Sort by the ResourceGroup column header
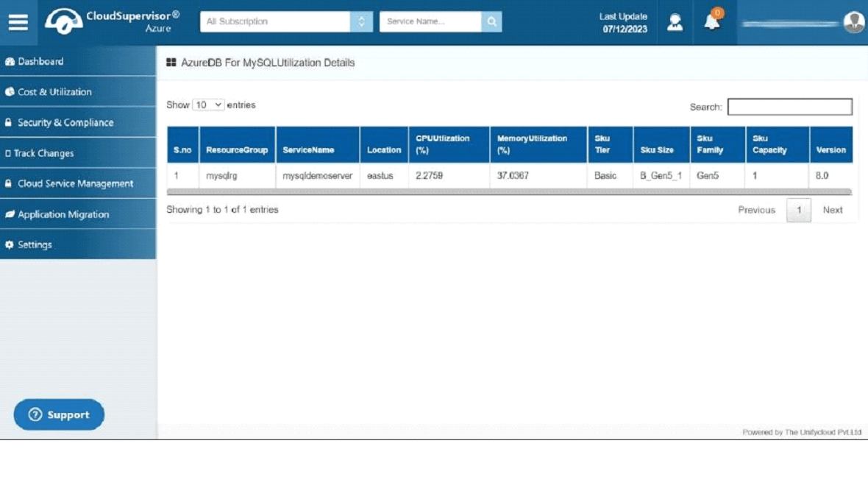868x477 pixels. pyautogui.click(x=237, y=144)
